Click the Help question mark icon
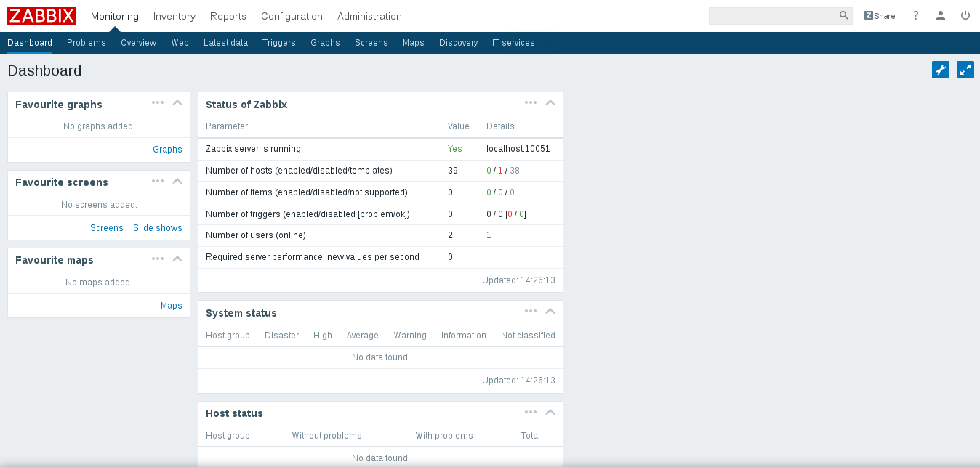Screen dimensions: 980x467 pyautogui.click(x=915, y=15)
